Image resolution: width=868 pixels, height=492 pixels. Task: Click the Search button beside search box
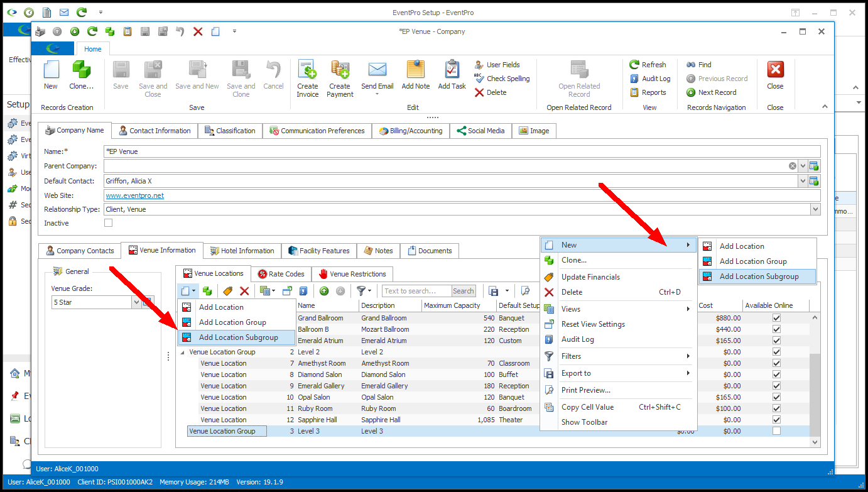point(464,291)
